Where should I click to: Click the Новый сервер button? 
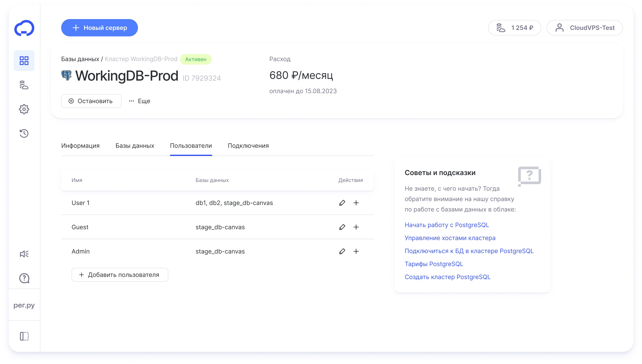(99, 28)
